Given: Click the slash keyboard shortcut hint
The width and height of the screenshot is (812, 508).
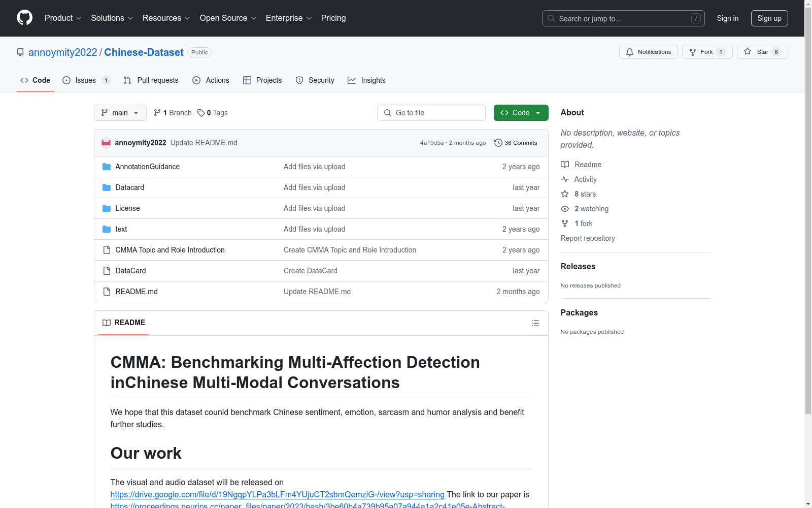Looking at the screenshot, I should pos(696,18).
